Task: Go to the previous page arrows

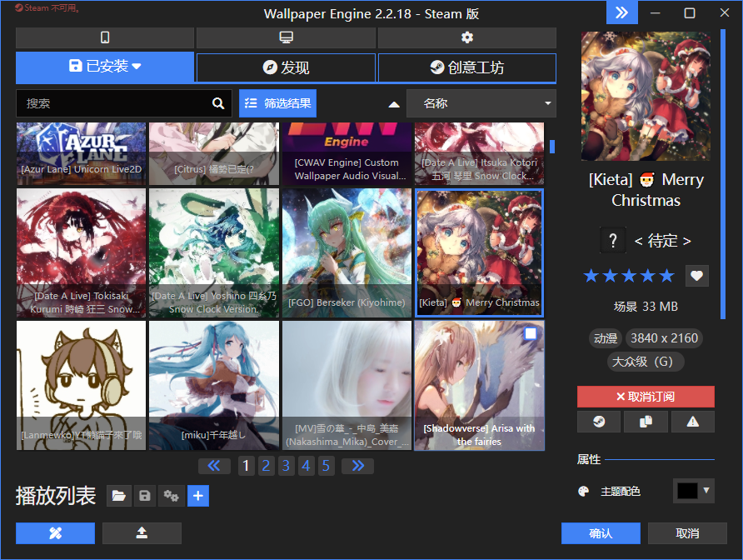Action: coord(214,466)
